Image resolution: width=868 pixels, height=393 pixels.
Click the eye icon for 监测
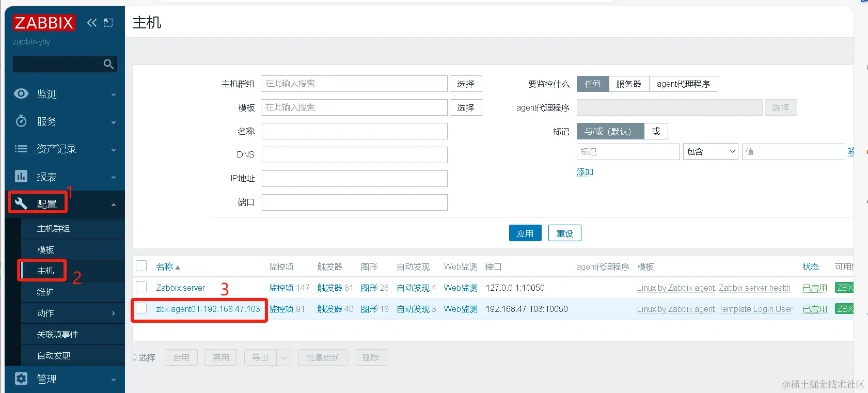click(21, 93)
